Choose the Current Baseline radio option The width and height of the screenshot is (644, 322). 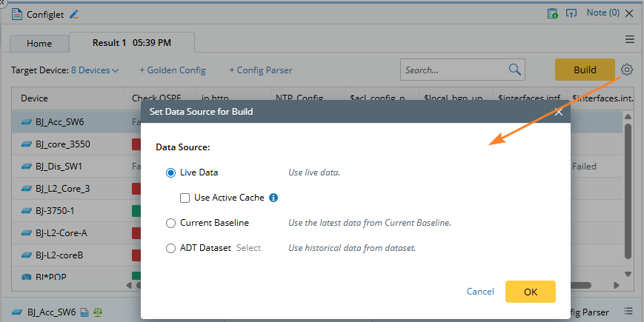(171, 223)
